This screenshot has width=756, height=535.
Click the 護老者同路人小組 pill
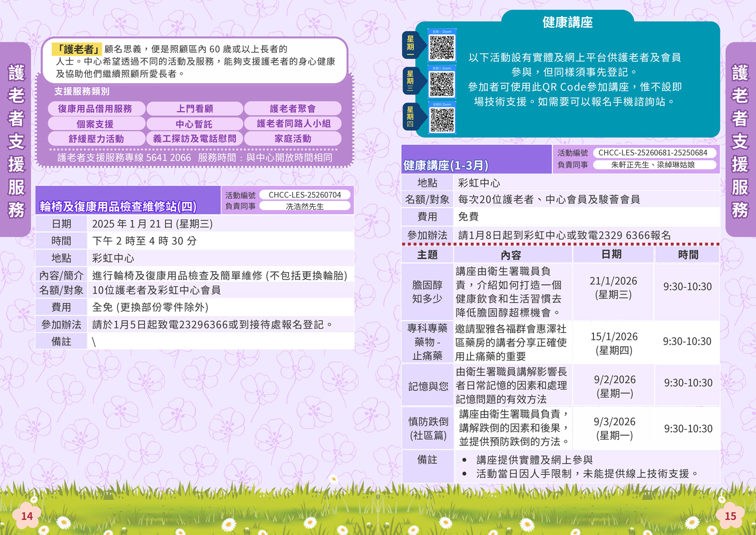pos(293,124)
